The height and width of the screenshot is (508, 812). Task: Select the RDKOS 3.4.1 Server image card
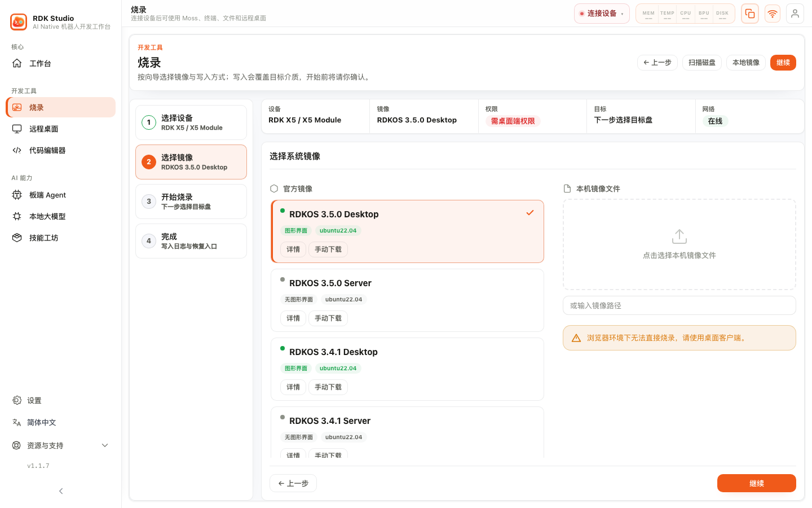(407, 432)
